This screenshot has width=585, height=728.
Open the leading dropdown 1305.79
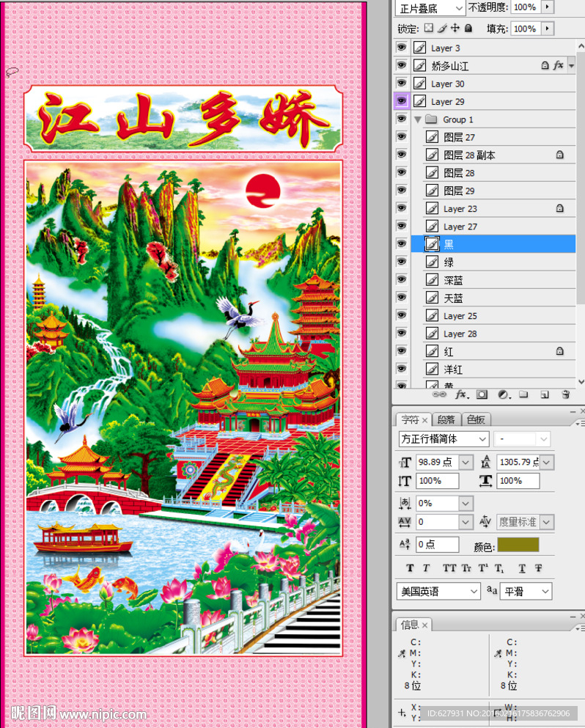pos(546,463)
